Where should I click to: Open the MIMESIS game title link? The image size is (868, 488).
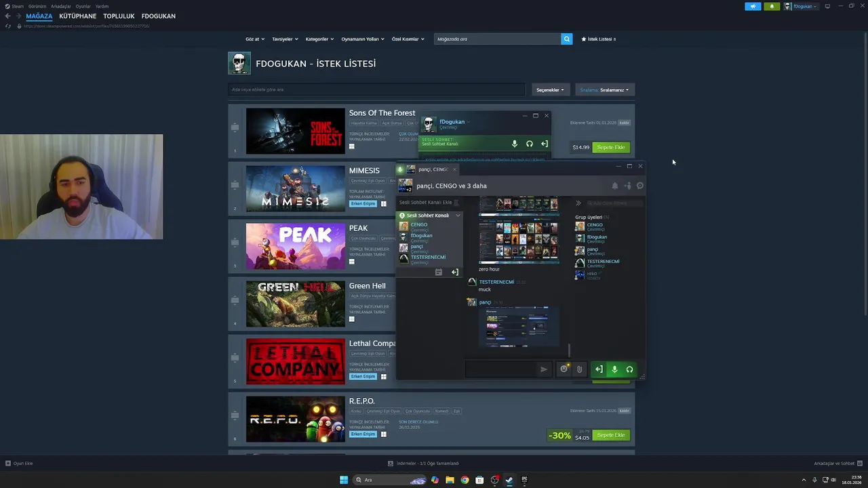[x=364, y=171]
